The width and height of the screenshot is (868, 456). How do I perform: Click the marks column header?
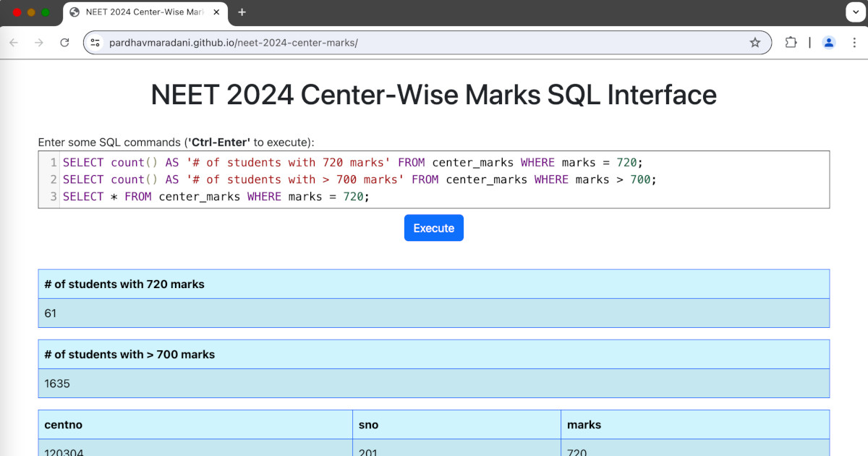click(695, 425)
